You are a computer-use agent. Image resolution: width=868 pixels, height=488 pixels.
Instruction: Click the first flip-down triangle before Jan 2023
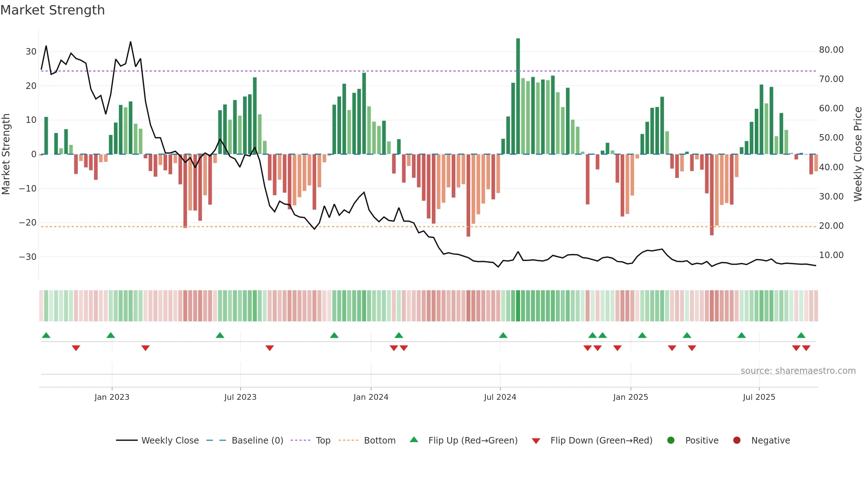pyautogui.click(x=76, y=348)
